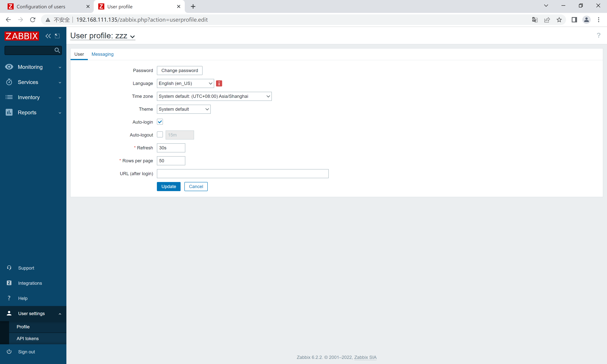This screenshot has width=607, height=364.
Task: Click the browser tab search chevron
Action: 546,6
